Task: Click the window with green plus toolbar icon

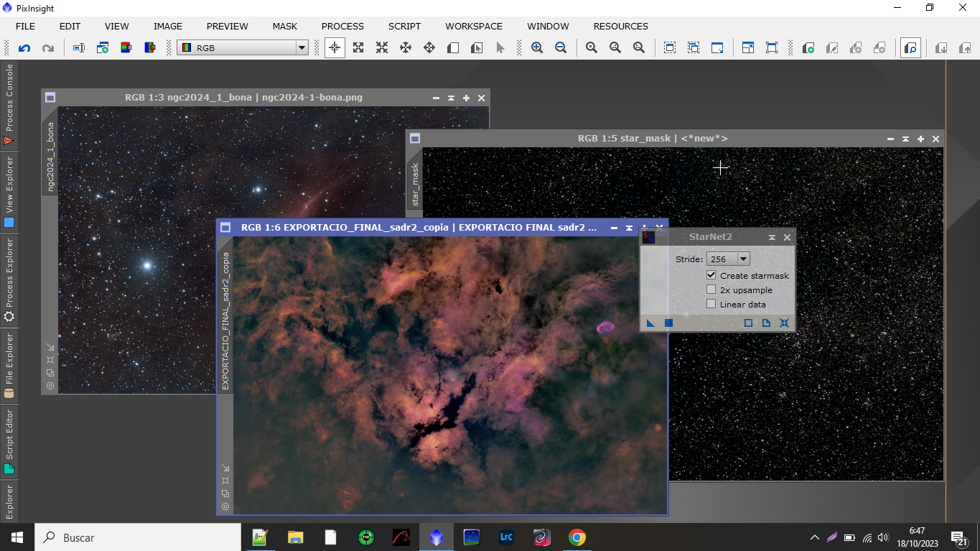Action: 103,48
